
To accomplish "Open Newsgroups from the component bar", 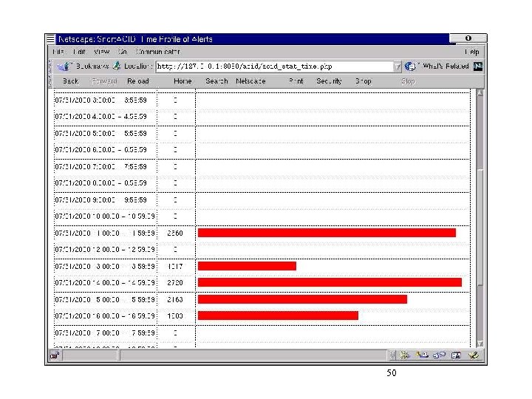I will coord(439,355).
